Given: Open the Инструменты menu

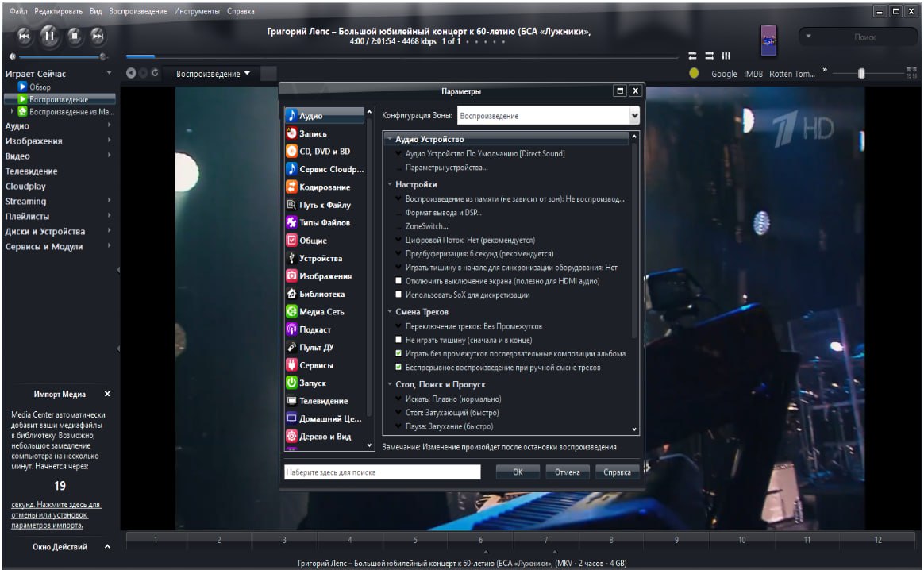Looking at the screenshot, I should 198,11.
